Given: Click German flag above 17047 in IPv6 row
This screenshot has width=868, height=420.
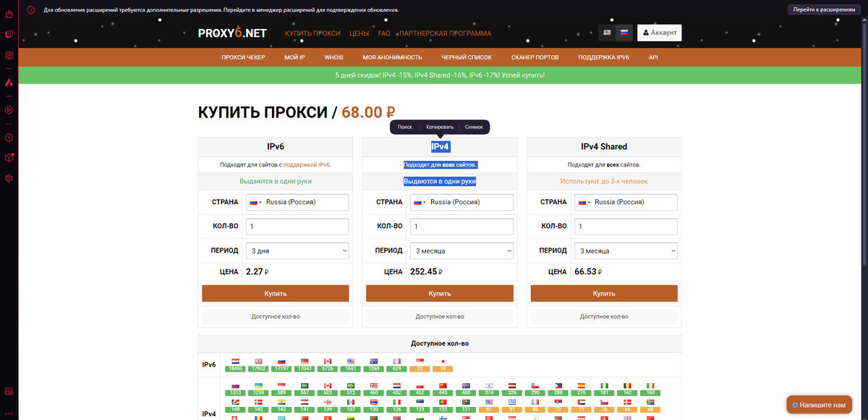Looking at the screenshot, I should click(305, 361).
